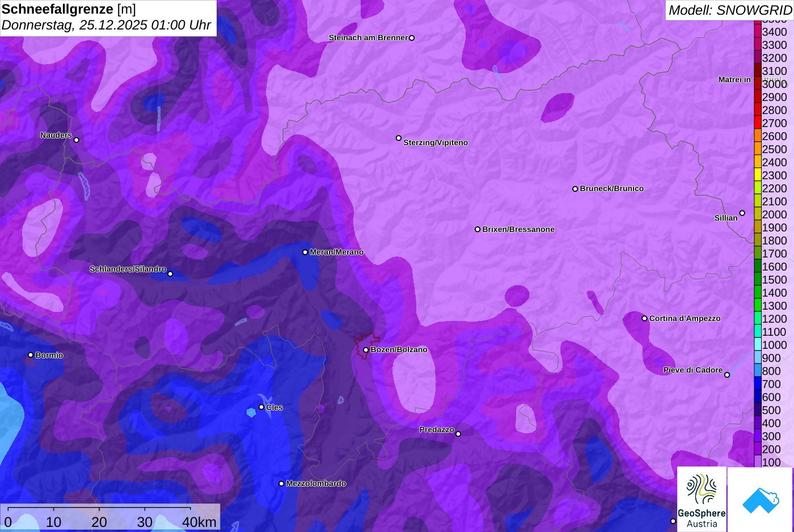This screenshot has width=794, height=532.
Task: Click the 800 legend value
Action: 772,371
